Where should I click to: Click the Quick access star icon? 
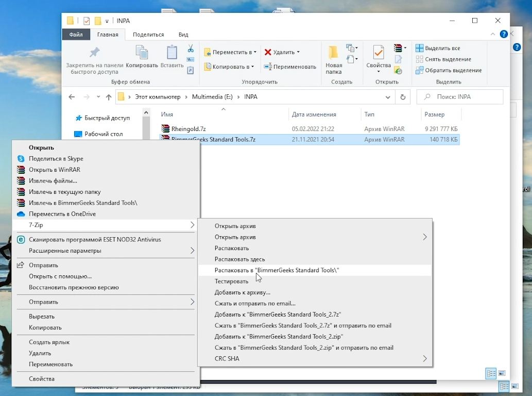(79, 118)
